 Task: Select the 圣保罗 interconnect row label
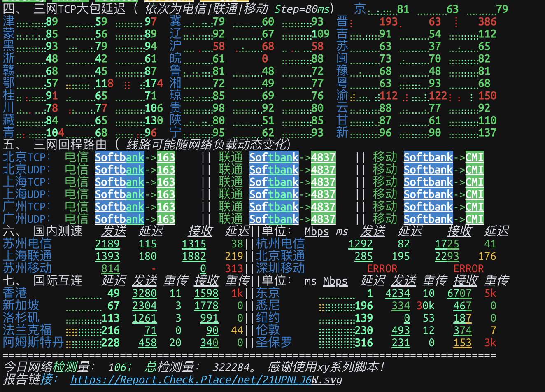pyautogui.click(x=274, y=343)
